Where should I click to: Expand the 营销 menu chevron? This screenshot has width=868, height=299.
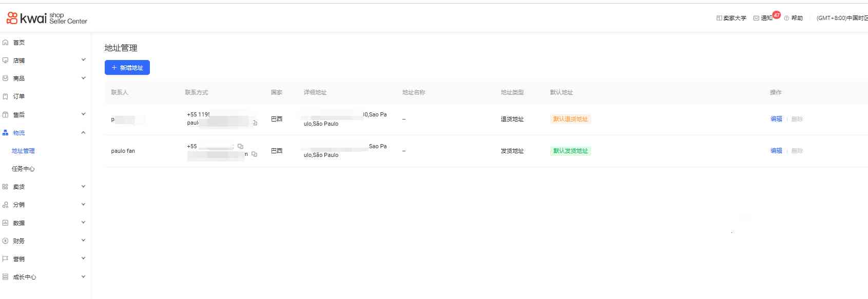coord(83,258)
